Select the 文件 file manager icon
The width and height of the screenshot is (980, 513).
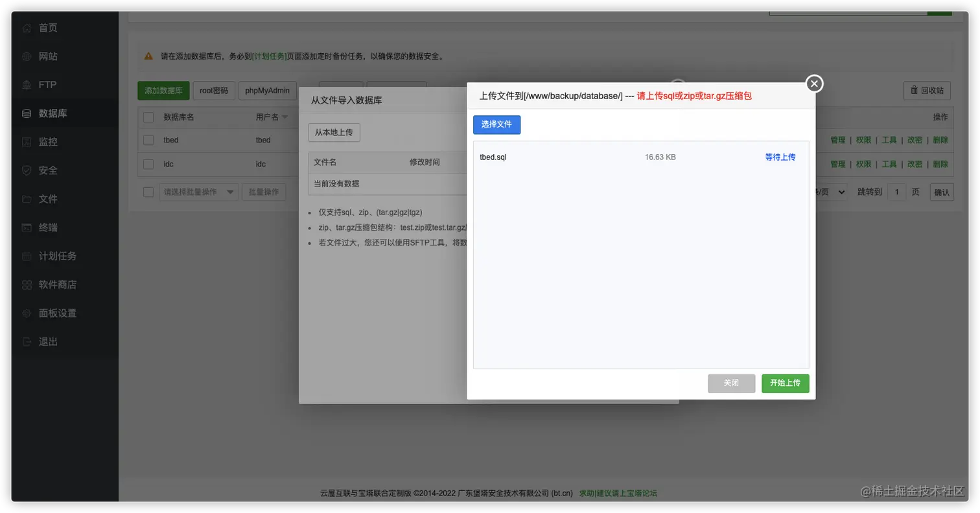click(27, 198)
